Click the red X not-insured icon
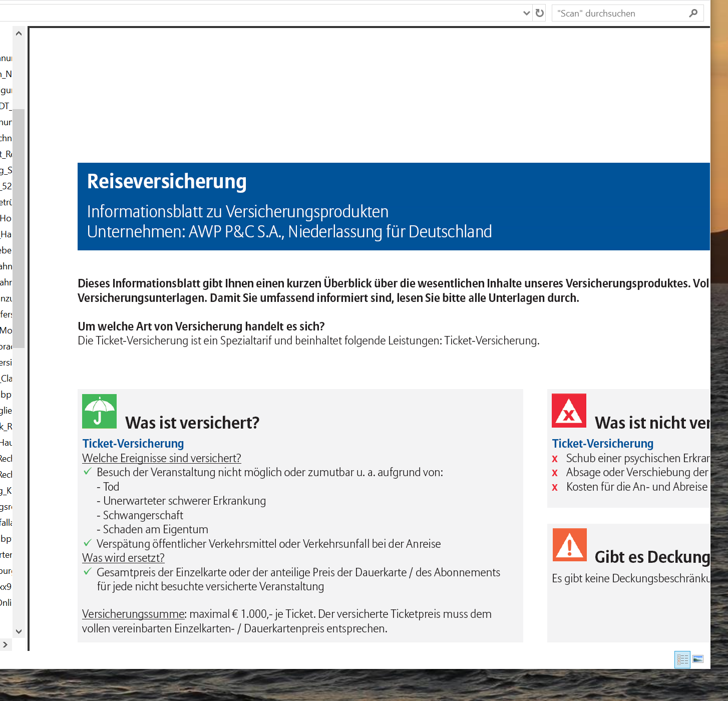The height and width of the screenshot is (701, 728). (569, 411)
